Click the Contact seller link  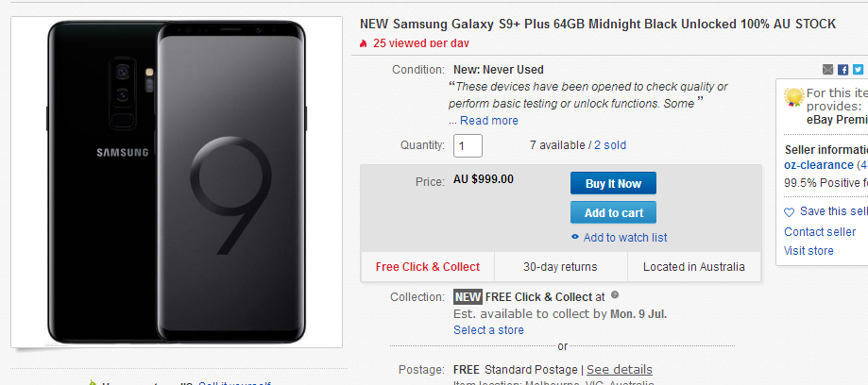point(820,232)
